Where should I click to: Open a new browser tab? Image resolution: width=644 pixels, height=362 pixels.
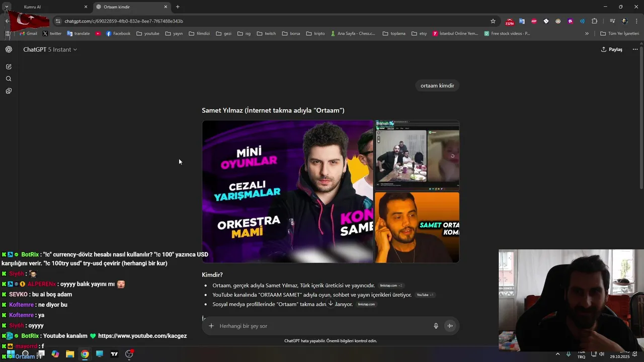(x=178, y=7)
